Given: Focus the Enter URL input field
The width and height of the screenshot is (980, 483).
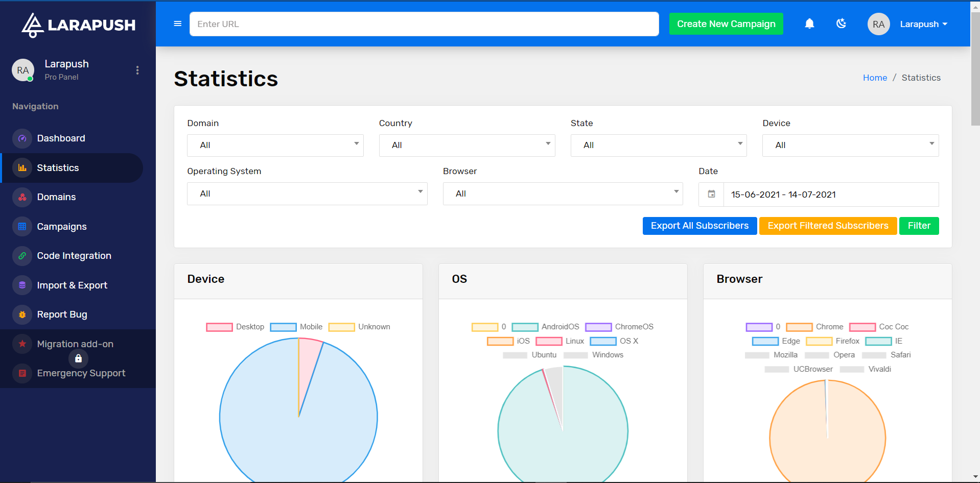Looking at the screenshot, I should [x=424, y=24].
